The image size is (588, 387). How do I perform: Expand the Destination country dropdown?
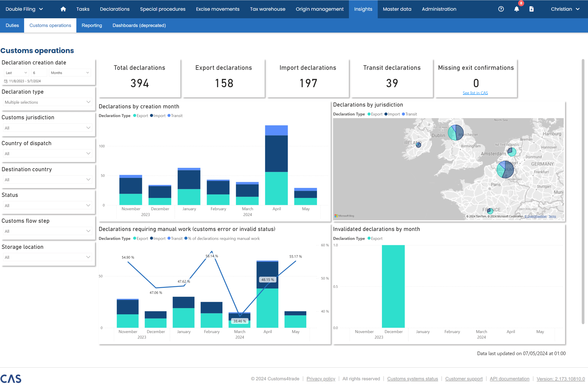tap(48, 180)
